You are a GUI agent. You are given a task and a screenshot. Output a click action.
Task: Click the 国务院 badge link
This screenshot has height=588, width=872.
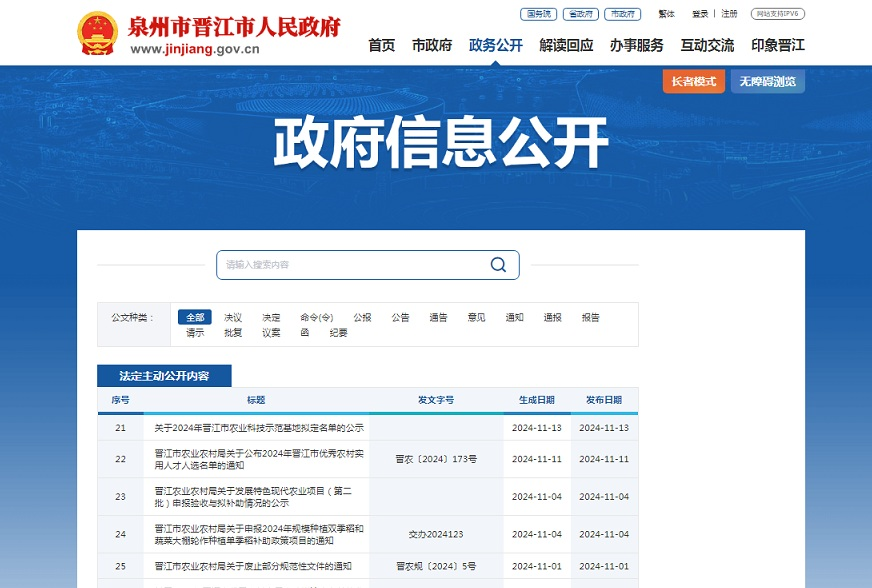[538, 14]
